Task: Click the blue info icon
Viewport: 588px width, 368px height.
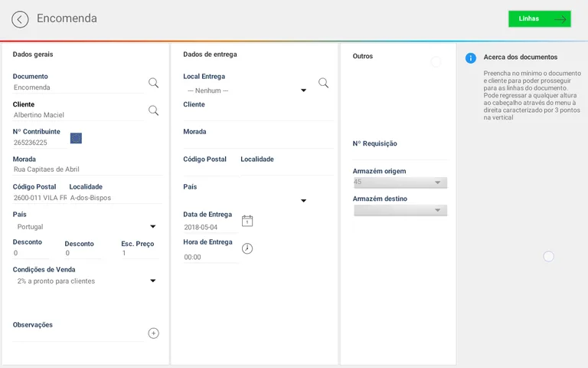Action: coord(471,58)
